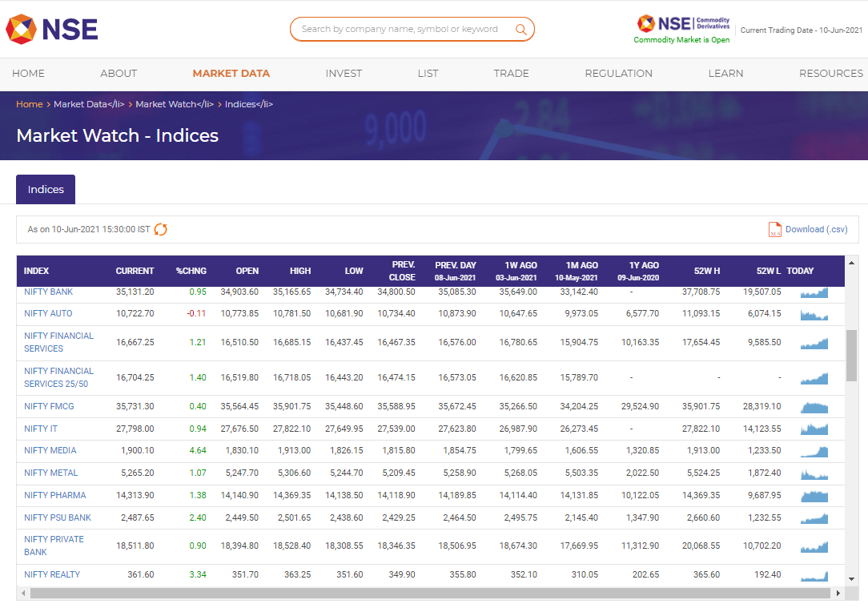Refresh the indices data with the reload icon
This screenshot has height=608, width=868.
(x=159, y=228)
